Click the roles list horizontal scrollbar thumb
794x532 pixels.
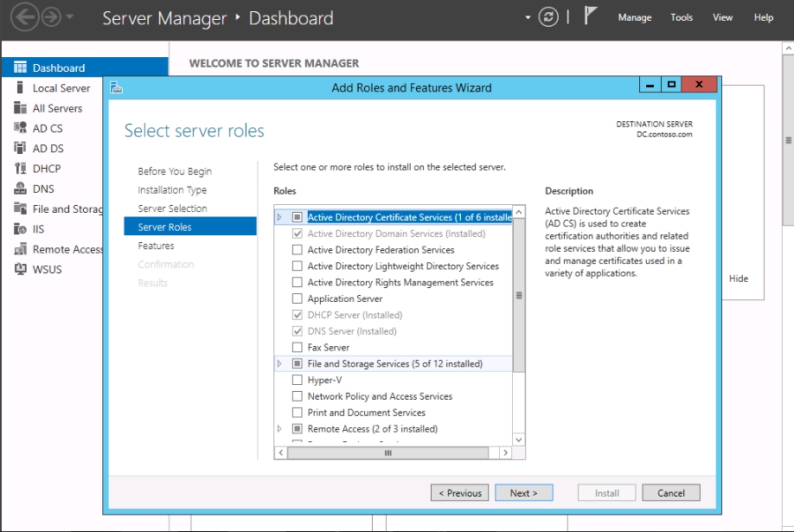[x=388, y=452]
